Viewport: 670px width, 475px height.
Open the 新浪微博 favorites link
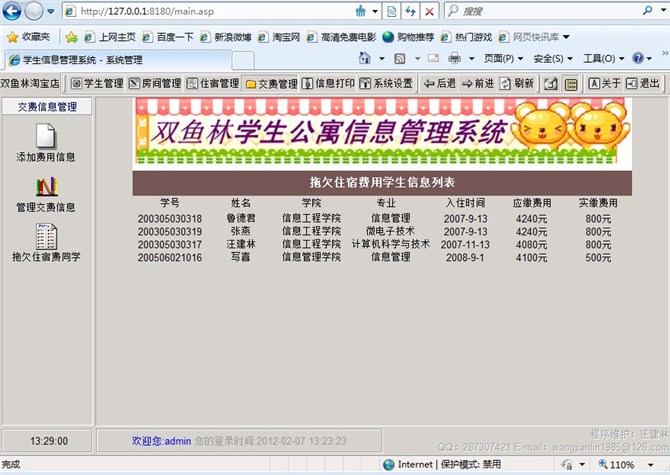pos(226,38)
